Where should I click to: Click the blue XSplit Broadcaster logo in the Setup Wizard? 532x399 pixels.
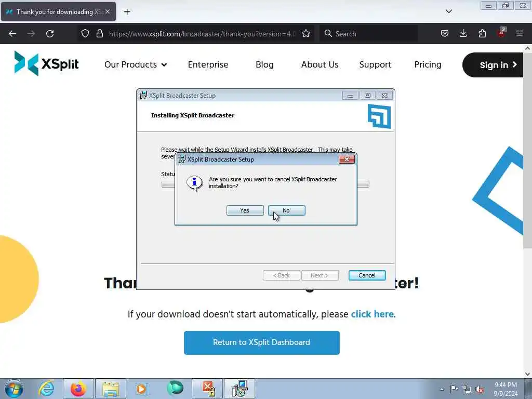[379, 116]
